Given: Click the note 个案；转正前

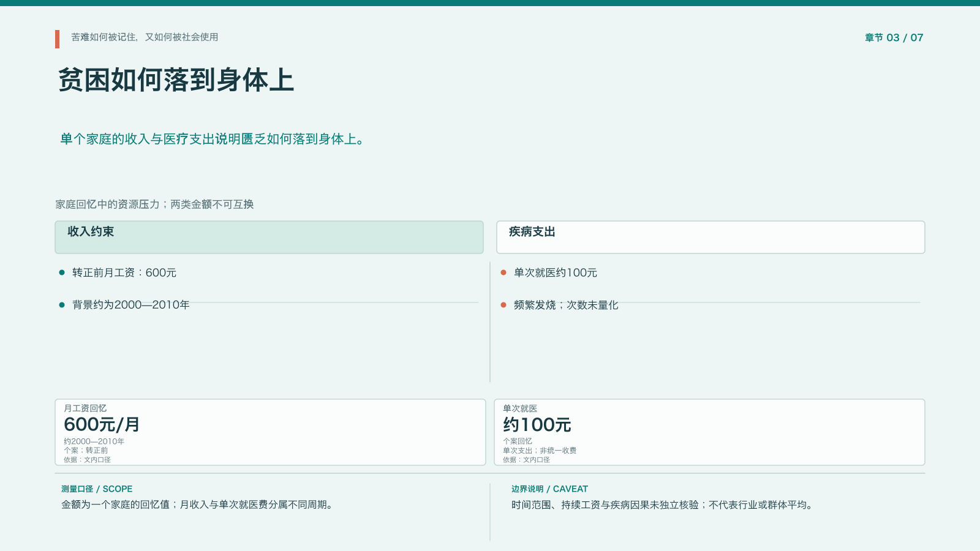Looking at the screenshot, I should [x=86, y=451].
